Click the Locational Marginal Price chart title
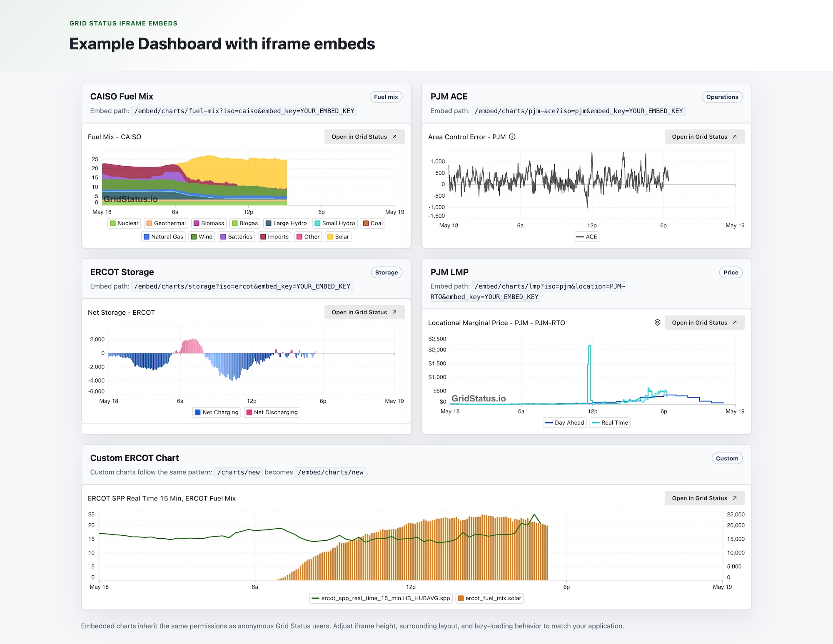Viewport: 833px width, 644px height. point(496,323)
